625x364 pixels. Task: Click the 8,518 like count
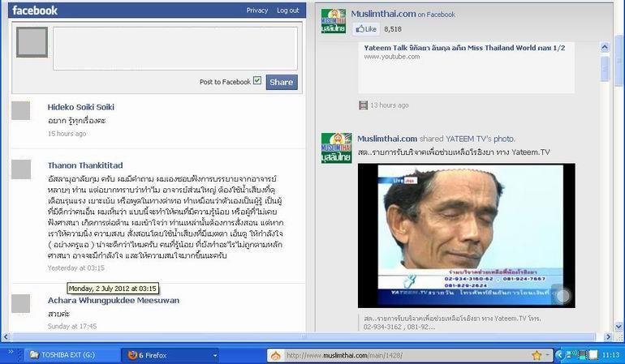tap(393, 29)
